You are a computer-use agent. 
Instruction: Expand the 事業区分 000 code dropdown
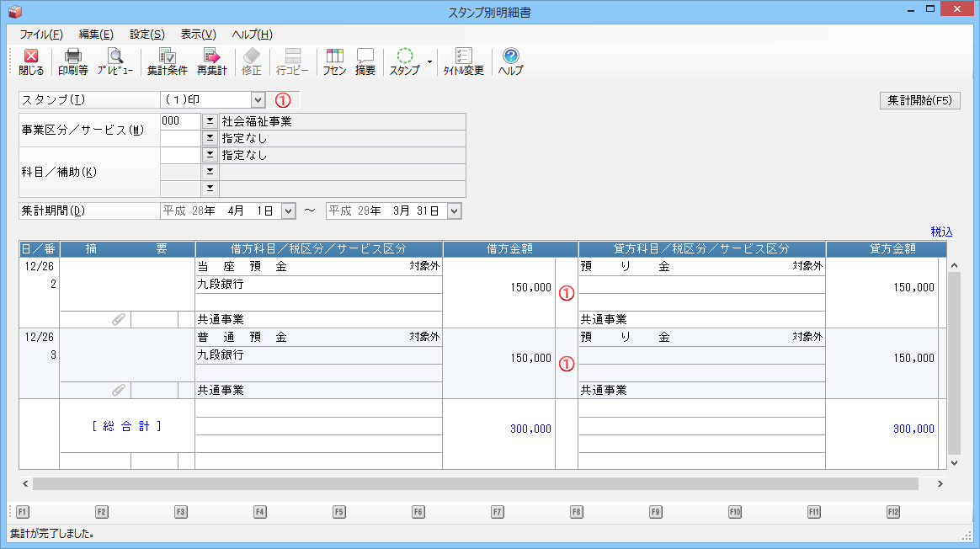click(210, 121)
